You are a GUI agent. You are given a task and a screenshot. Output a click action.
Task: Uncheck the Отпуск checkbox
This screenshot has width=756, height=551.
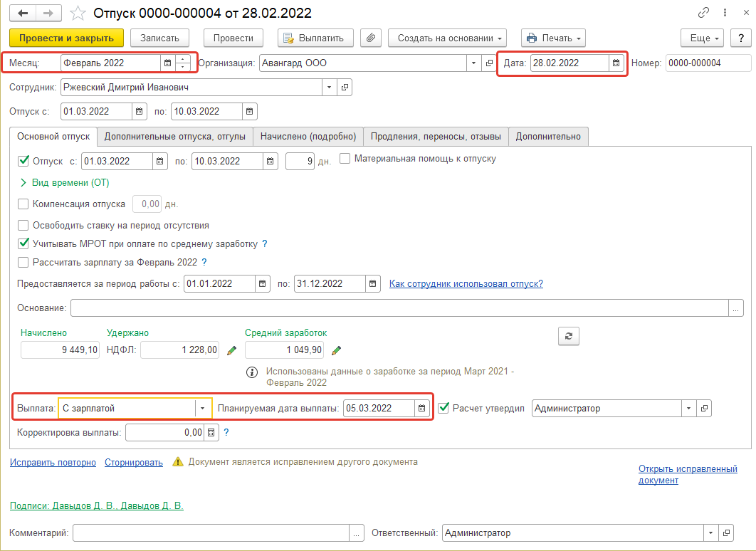pyautogui.click(x=23, y=161)
